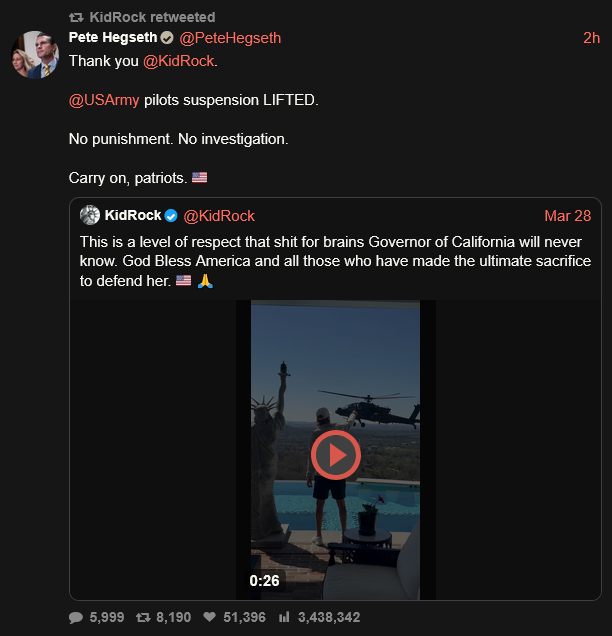Open Pete Hegseth's profile avatar
Viewport: 612px width, 636px height.
pyautogui.click(x=34, y=55)
